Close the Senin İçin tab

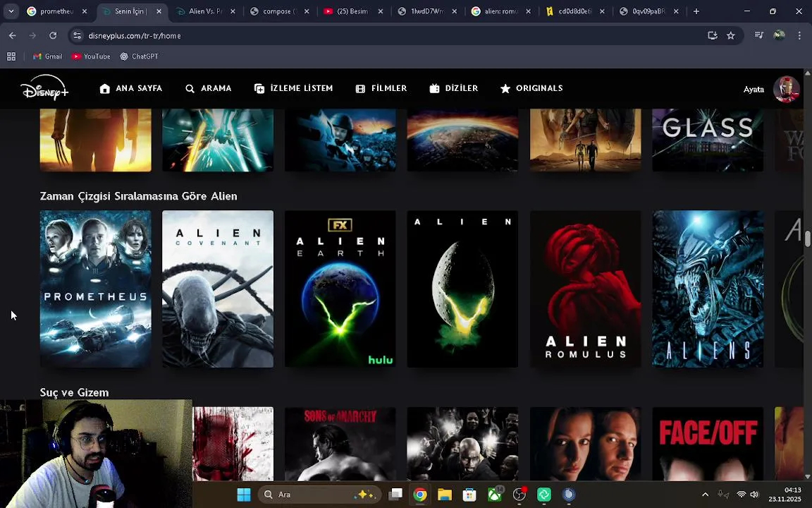pos(159,11)
